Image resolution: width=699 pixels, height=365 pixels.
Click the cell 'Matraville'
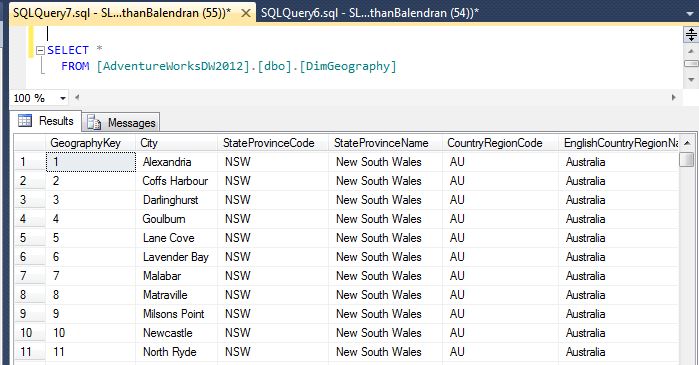pyautogui.click(x=176, y=295)
